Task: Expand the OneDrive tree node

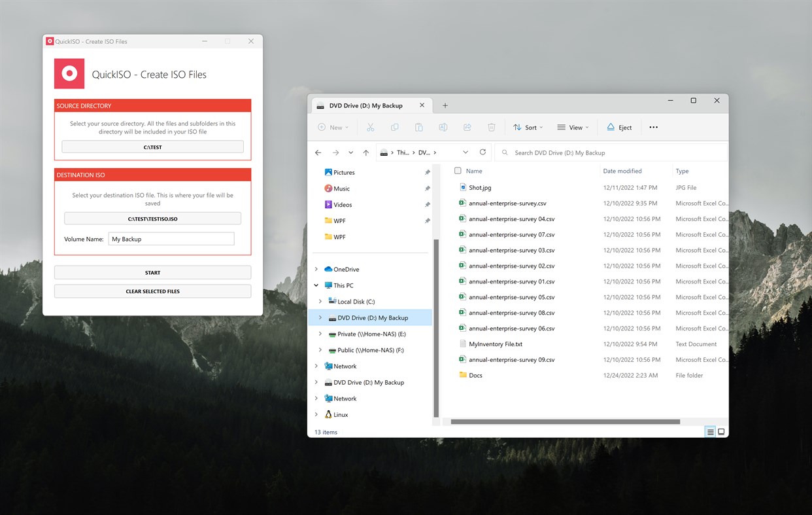Action: pyautogui.click(x=316, y=269)
